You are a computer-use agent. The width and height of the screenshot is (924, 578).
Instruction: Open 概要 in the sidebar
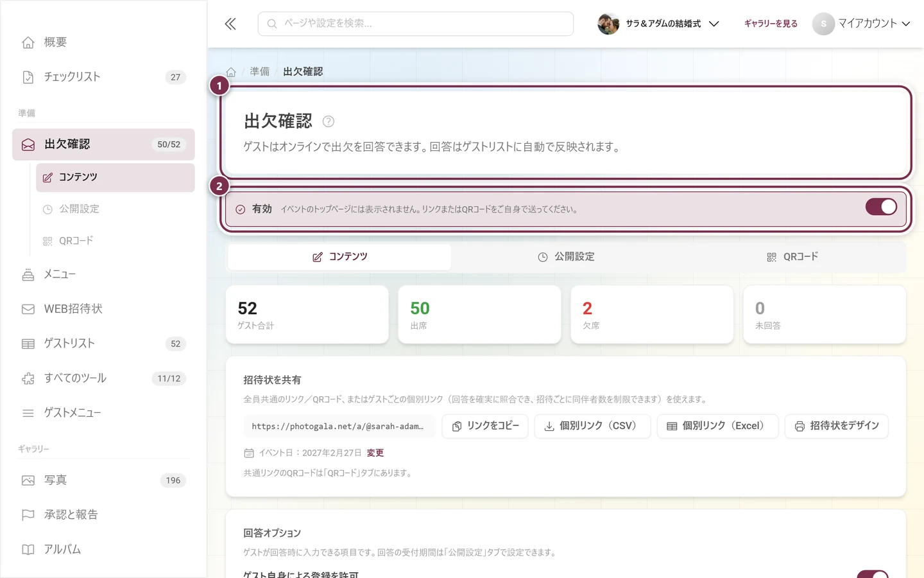pos(103,42)
